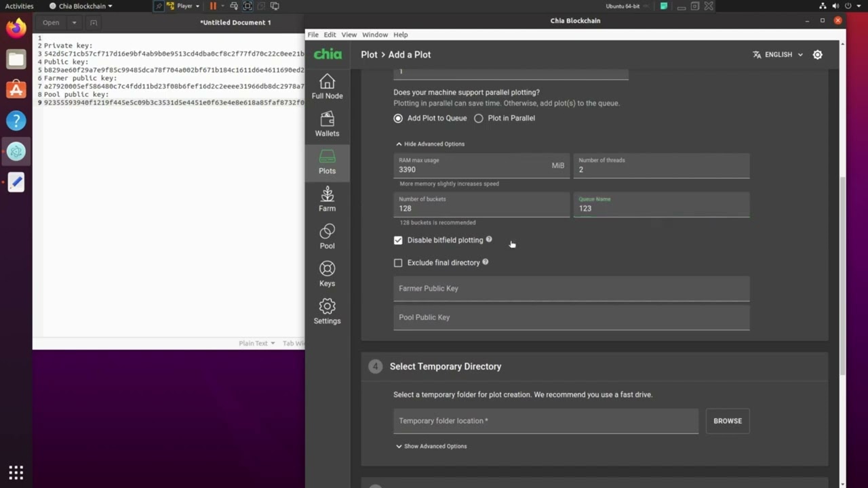Image resolution: width=868 pixels, height=488 pixels.
Task: Open the View menu
Action: [349, 35]
